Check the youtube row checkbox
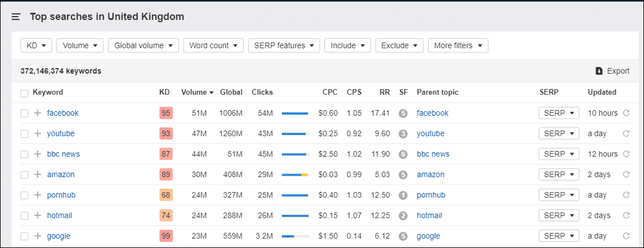 tap(24, 134)
